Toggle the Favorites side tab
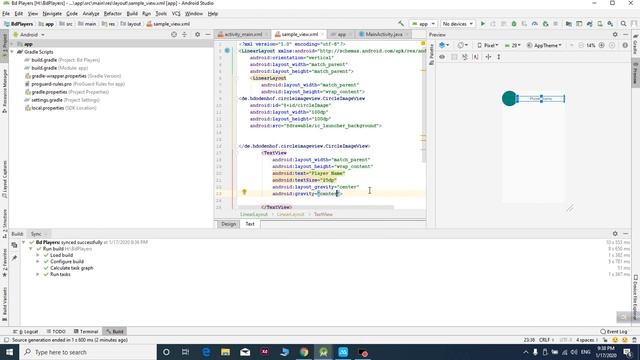The width and height of the screenshot is (640, 360). coord(4,263)
